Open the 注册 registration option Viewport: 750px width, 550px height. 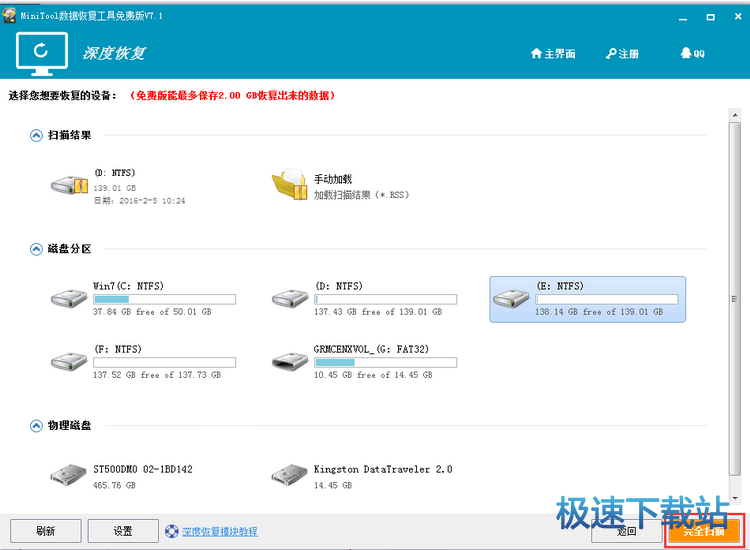(x=622, y=54)
